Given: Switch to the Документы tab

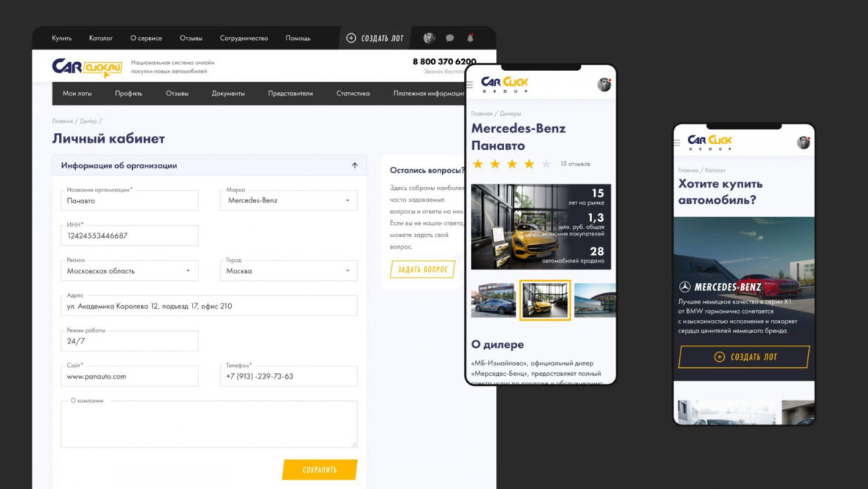Looking at the screenshot, I should [x=228, y=94].
